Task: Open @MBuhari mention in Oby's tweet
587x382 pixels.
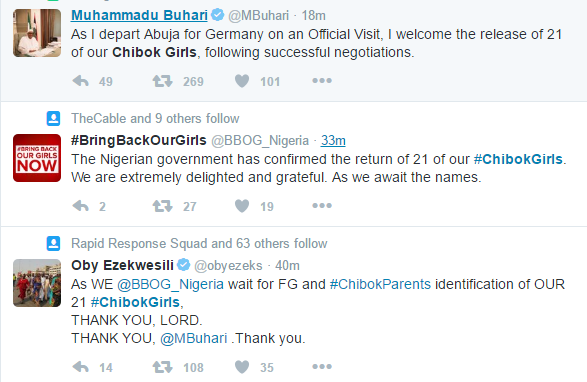Action: [x=194, y=338]
